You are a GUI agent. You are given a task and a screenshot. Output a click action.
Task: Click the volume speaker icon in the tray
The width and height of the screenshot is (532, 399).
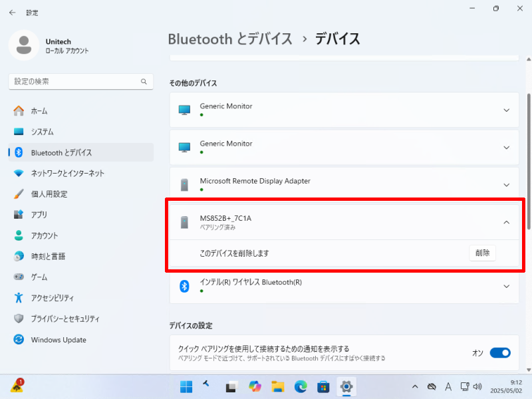click(x=477, y=386)
